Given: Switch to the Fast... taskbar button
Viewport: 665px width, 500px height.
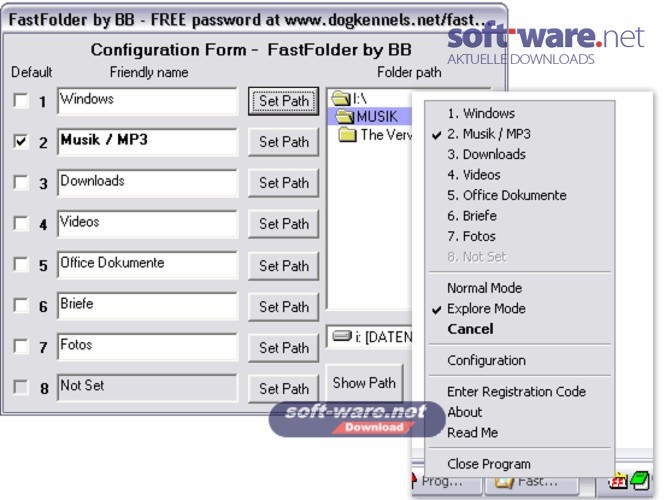Looking at the screenshot, I should [531, 484].
